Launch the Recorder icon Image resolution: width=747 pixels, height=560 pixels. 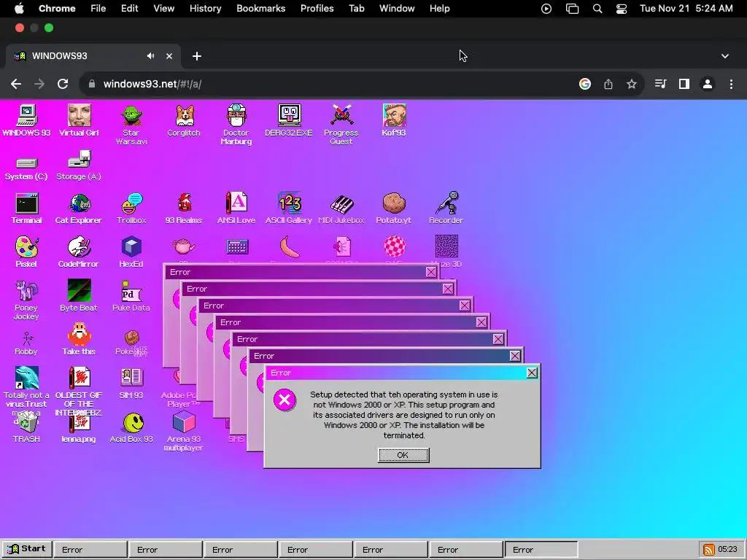pos(446,209)
